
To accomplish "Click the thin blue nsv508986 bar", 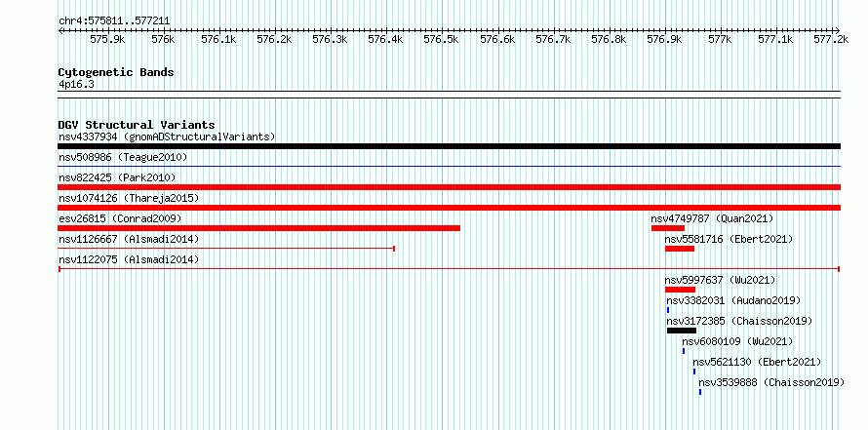I will click(x=449, y=166).
